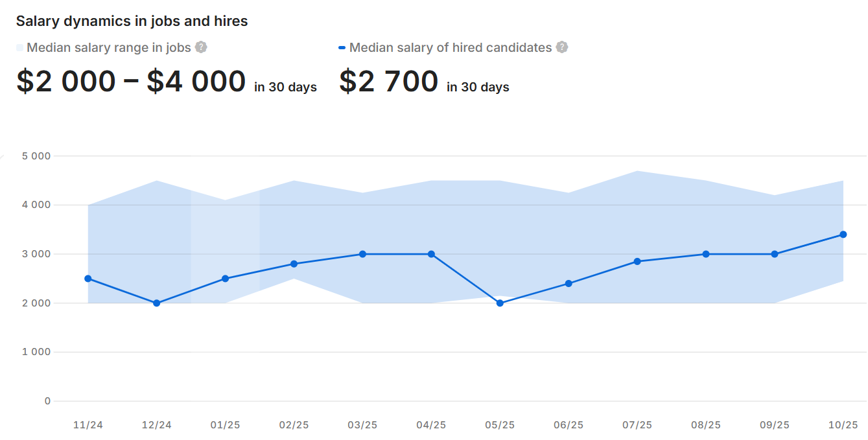The image size is (868, 440).
Task: Click the 02/25 line data point
Action: [294, 264]
